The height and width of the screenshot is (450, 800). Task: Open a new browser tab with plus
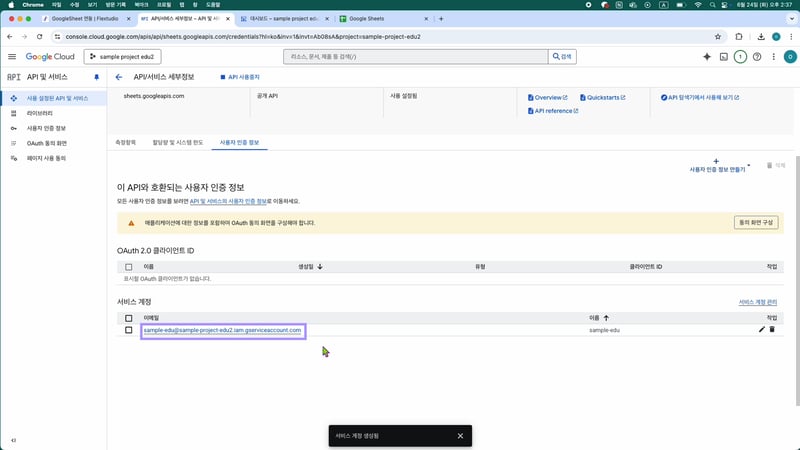point(441,19)
